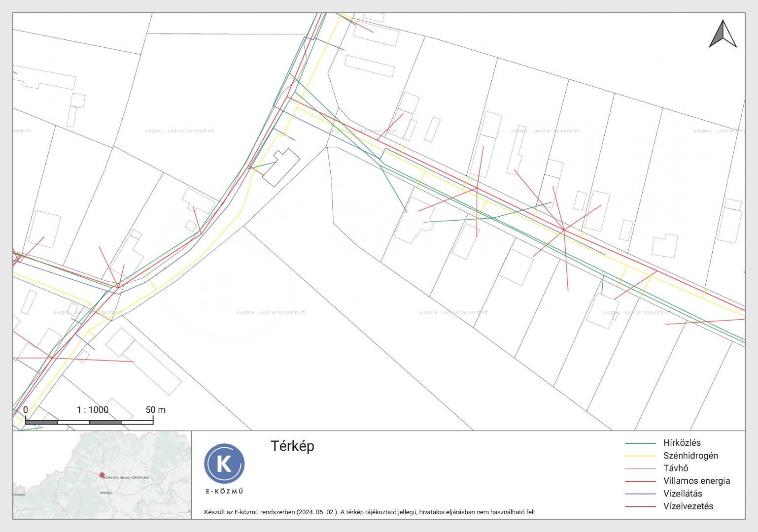Screen dimensions: 758x532
Task: Click the E-KÖZMŰ text under the logo
Action: coord(224,491)
